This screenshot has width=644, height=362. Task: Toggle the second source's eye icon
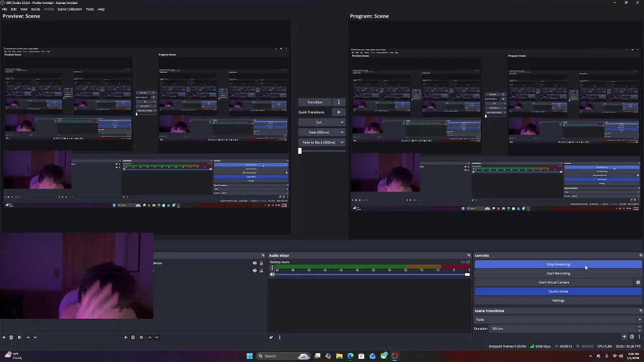pyautogui.click(x=255, y=270)
